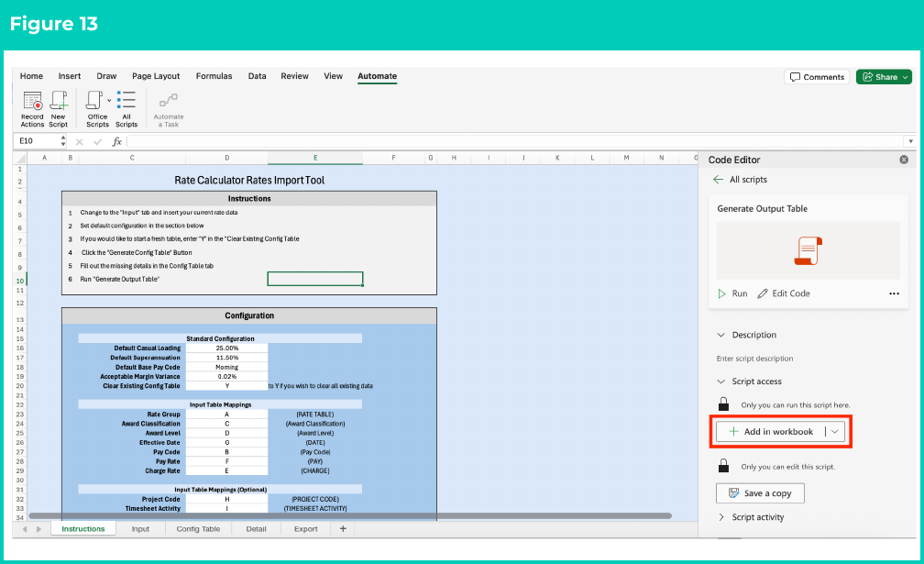Click the Clear Existing Config Table Y cell

pyautogui.click(x=227, y=386)
